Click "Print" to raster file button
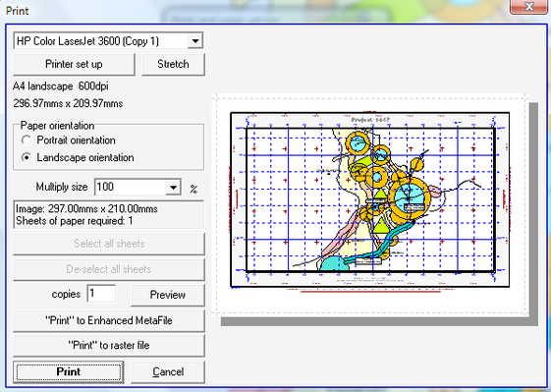 tap(109, 346)
